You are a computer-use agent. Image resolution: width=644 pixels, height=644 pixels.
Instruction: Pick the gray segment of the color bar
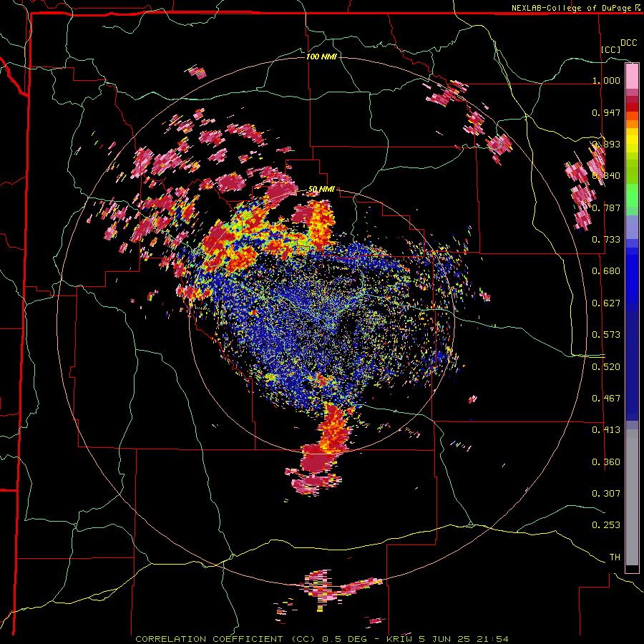point(632,497)
